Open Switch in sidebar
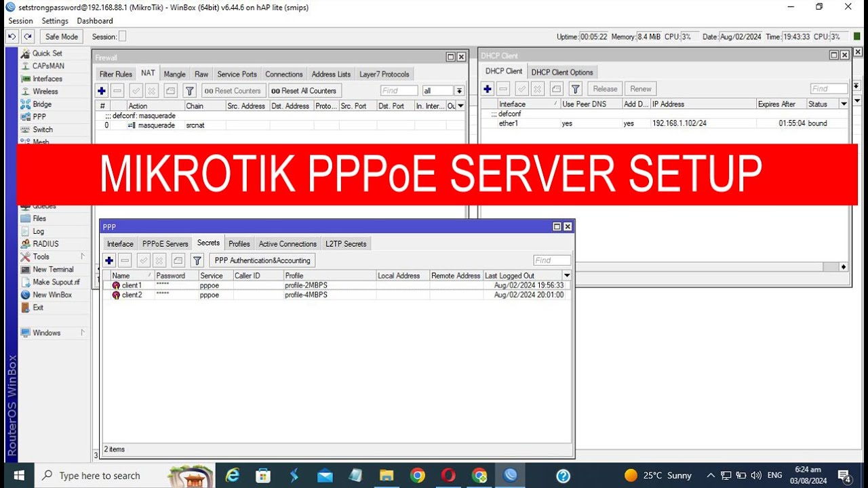The width and height of the screenshot is (868, 488). point(43,129)
